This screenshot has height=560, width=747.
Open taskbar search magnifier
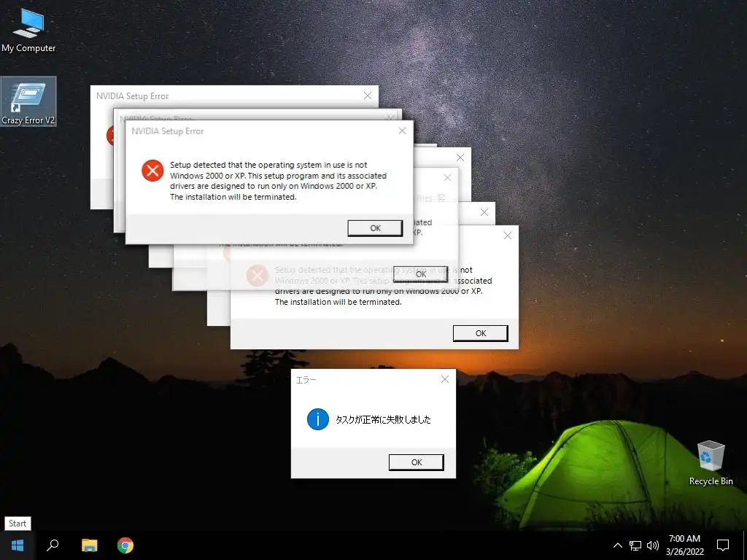(53, 545)
